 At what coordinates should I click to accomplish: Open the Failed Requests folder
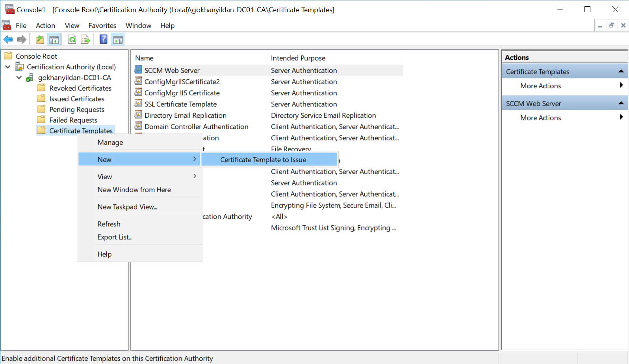73,120
